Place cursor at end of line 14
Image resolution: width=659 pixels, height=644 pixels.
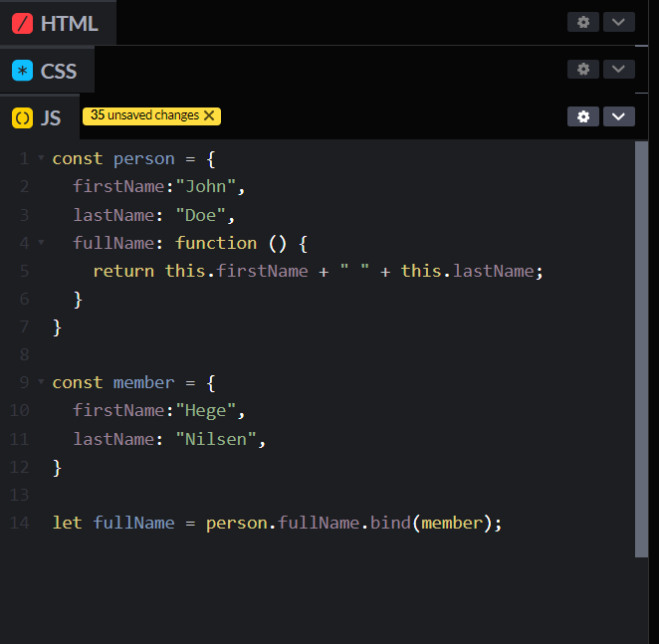pyautogui.click(x=504, y=523)
